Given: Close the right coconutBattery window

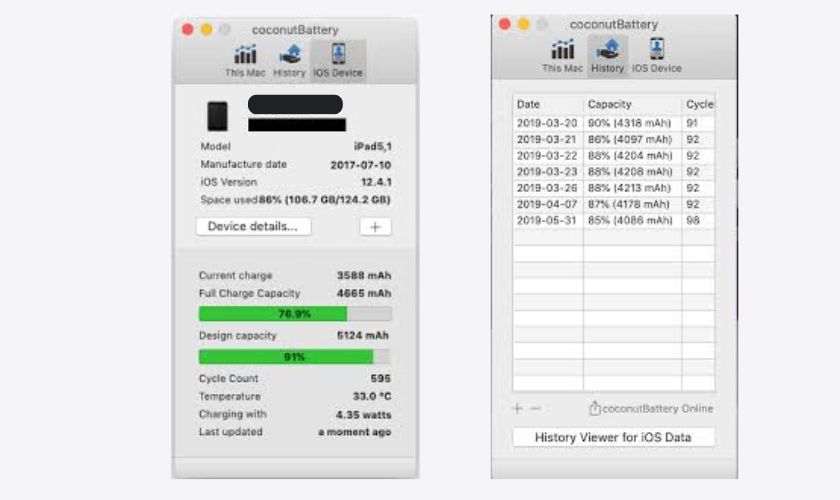Looking at the screenshot, I should [x=505, y=24].
